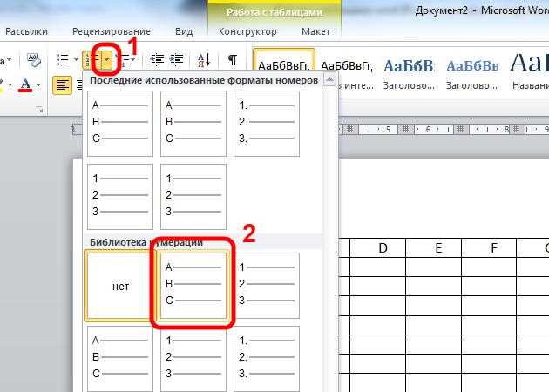Switch to the Конструктор tab
549x392 pixels.
coord(247,32)
